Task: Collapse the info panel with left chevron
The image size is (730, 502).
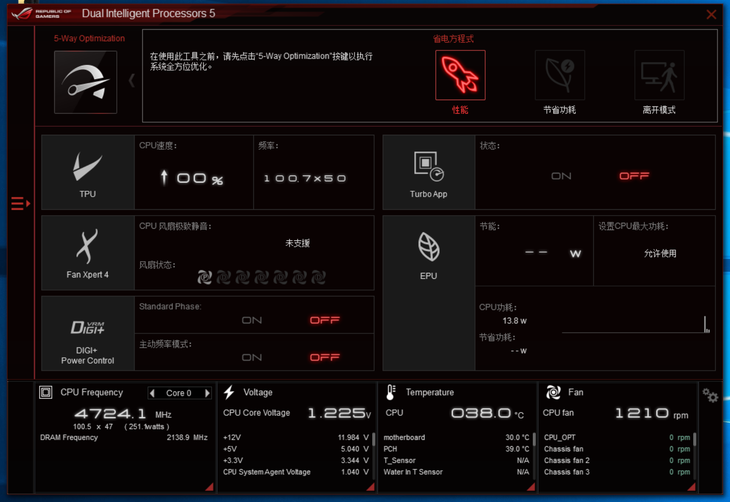Action: (132, 81)
